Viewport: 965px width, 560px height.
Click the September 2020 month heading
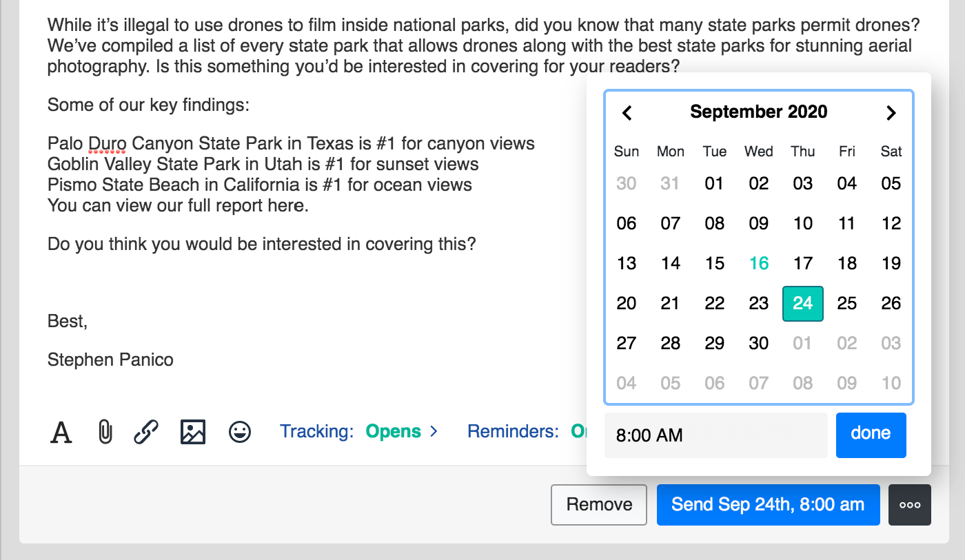point(759,112)
